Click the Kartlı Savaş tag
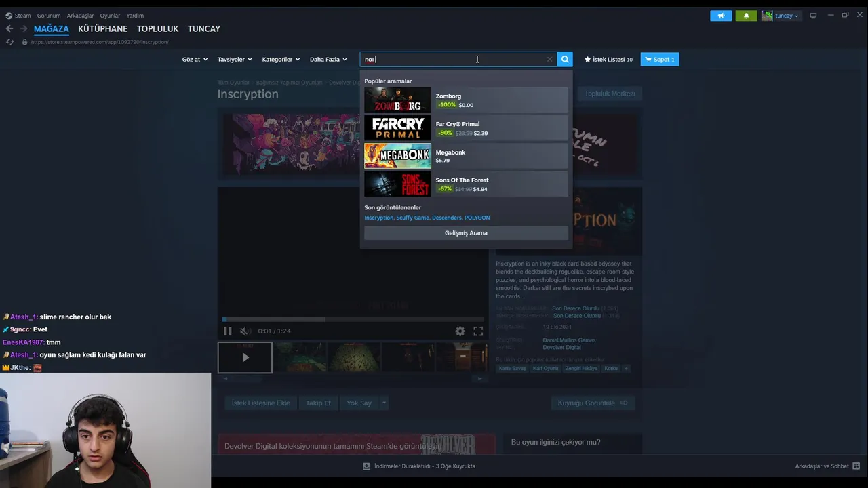868x488 pixels. click(513, 369)
